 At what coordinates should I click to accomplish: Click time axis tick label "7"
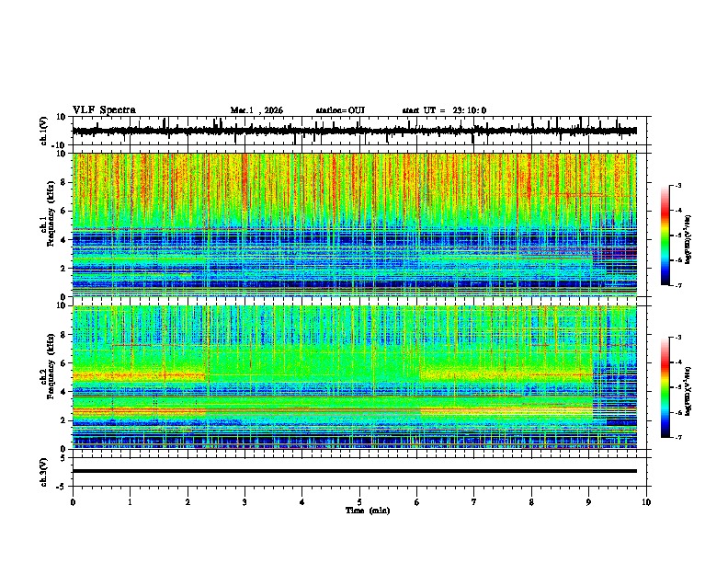(473, 502)
